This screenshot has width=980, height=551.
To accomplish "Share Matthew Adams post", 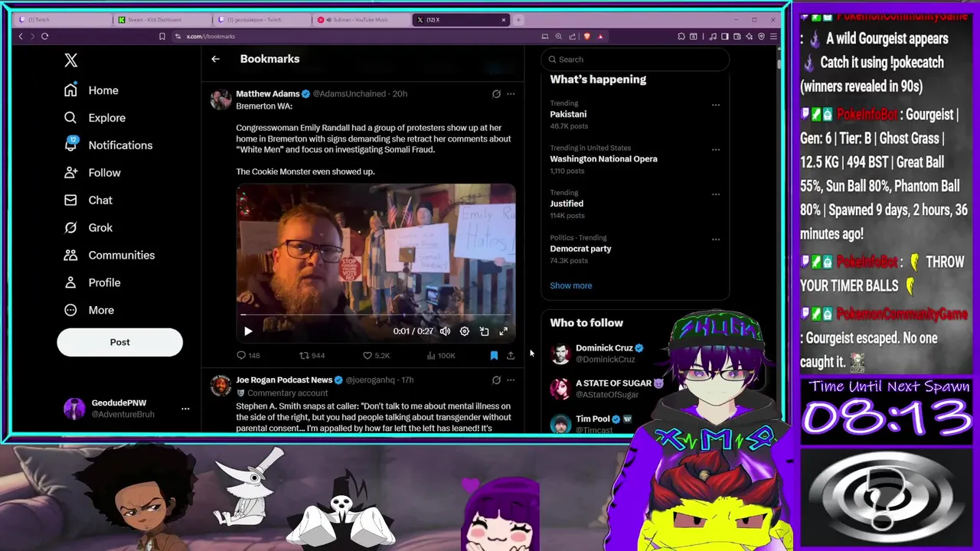I will (511, 355).
